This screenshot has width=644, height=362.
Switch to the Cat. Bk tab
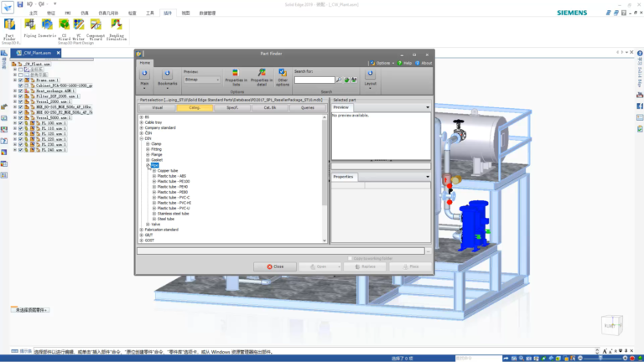[x=270, y=108]
